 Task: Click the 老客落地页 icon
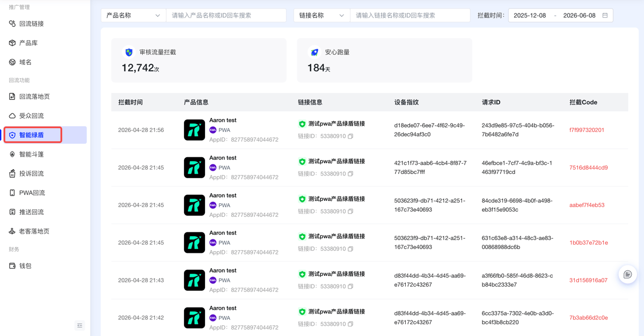click(12, 231)
